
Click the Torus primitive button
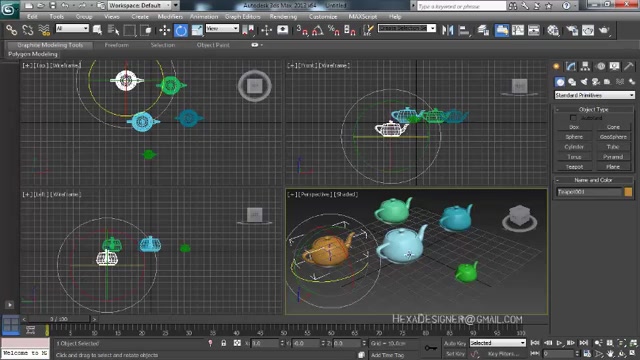[x=574, y=157]
